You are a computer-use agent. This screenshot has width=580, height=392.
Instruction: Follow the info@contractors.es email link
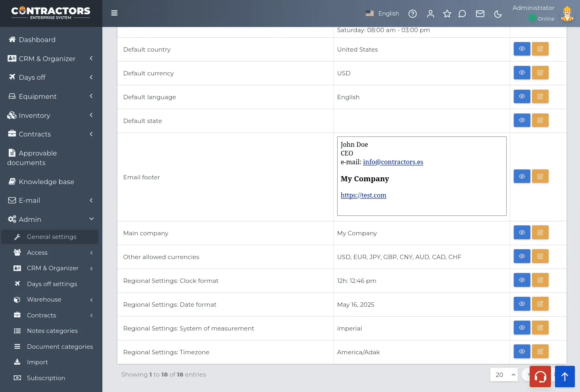click(393, 162)
